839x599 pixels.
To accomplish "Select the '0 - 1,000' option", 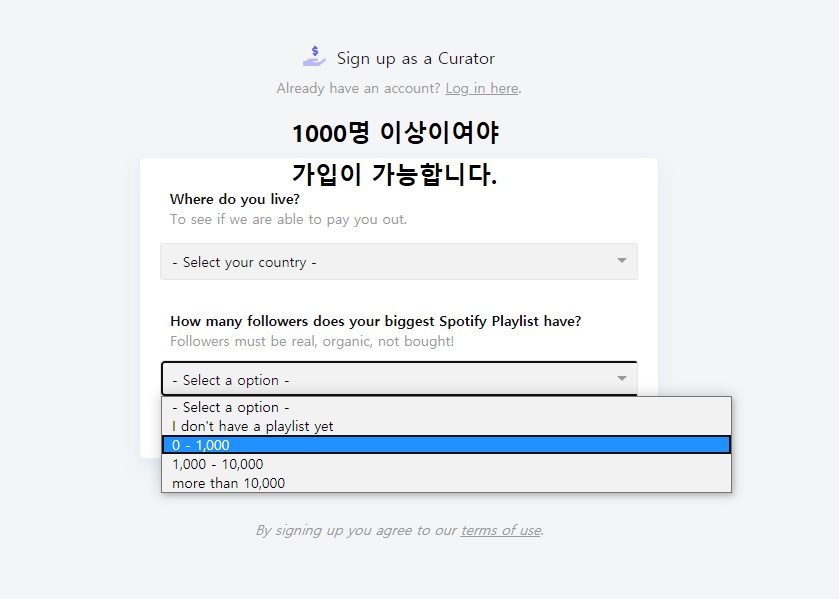I will (x=446, y=445).
